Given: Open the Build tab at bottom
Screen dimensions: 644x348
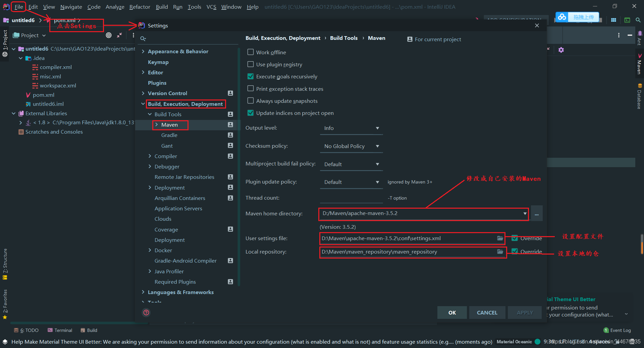Looking at the screenshot, I should click(89, 330).
